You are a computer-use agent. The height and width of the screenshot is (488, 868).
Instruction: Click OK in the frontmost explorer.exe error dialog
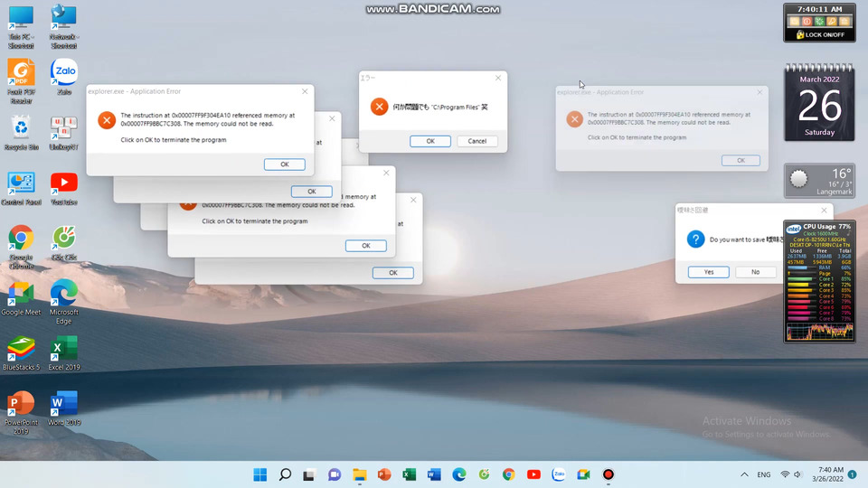(285, 164)
